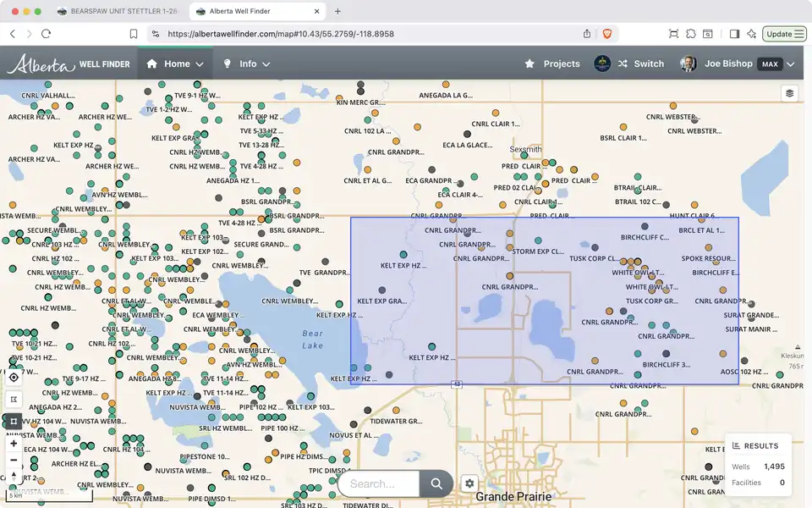Go forward in browser history
The image size is (812, 508).
(x=29, y=34)
